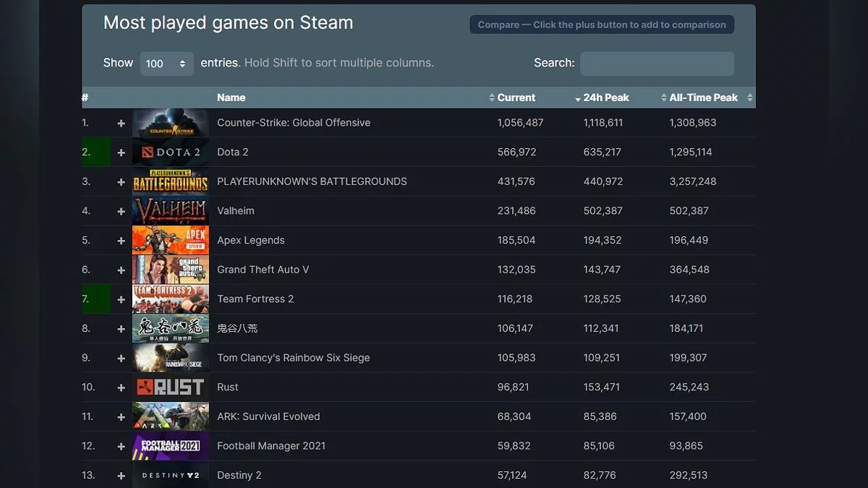This screenshot has width=868, height=488.
Task: Click the Search input field
Action: tap(657, 64)
